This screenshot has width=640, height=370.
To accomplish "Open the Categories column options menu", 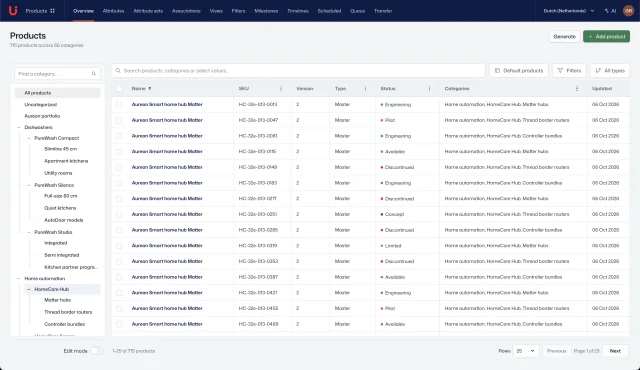I will pos(577,89).
